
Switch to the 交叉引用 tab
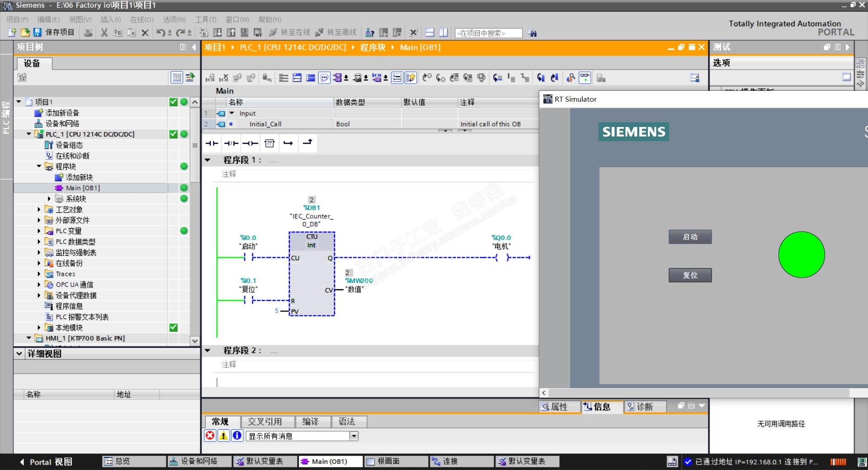265,422
